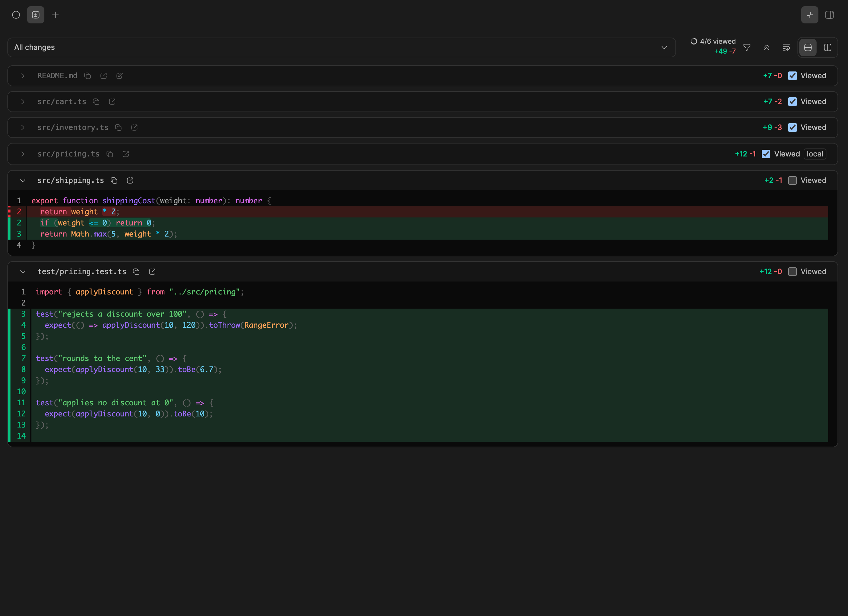
Task: Open README.md in external editor icon
Action: pyautogui.click(x=104, y=76)
